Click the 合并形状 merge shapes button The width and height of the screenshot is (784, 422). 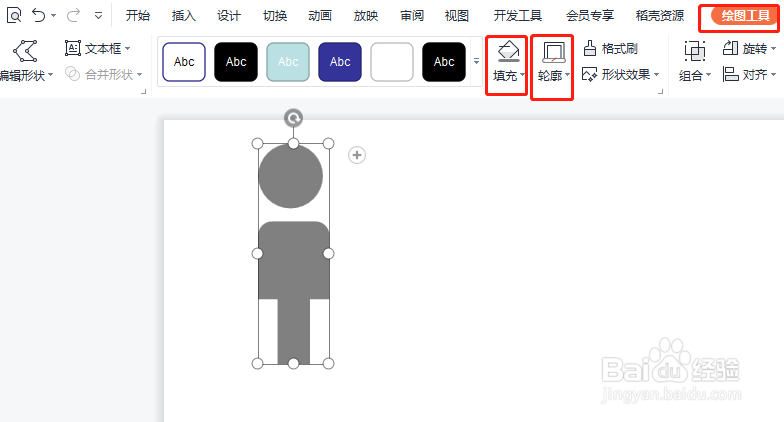(104, 74)
